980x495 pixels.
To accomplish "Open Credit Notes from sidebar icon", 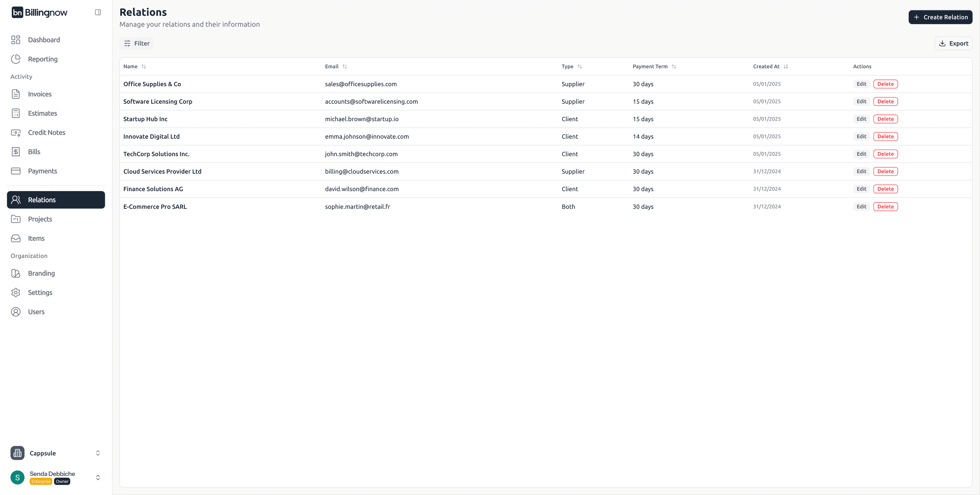I will [16, 133].
